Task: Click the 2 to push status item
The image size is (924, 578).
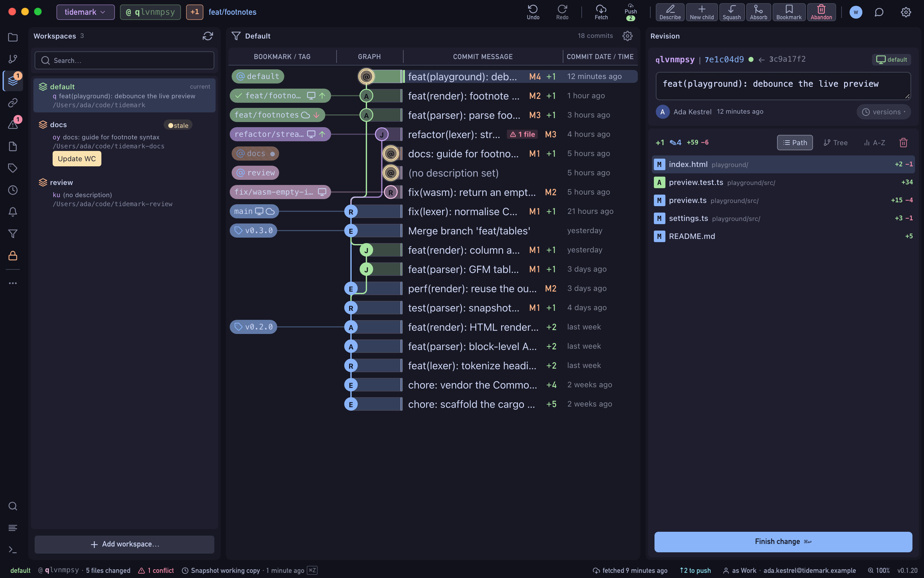Action: (695, 570)
